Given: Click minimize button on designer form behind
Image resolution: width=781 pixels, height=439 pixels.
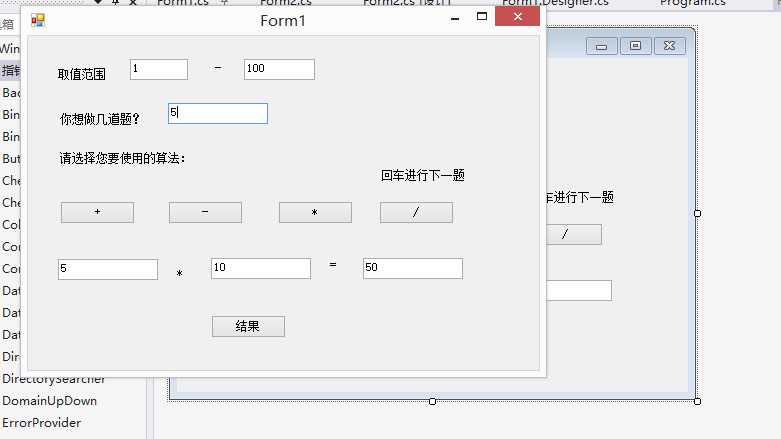Looking at the screenshot, I should point(602,46).
